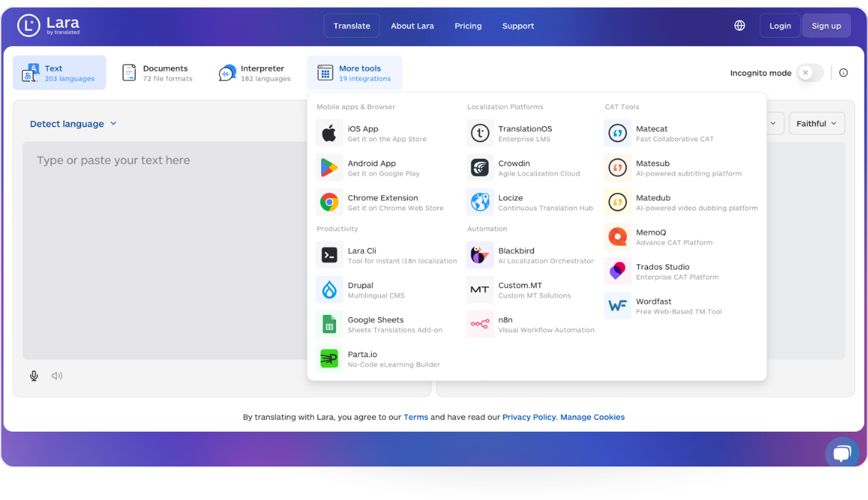Click the 'AI Localization Orchestrator' text
Image resolution: width=868 pixels, height=500 pixels.
coord(546,261)
